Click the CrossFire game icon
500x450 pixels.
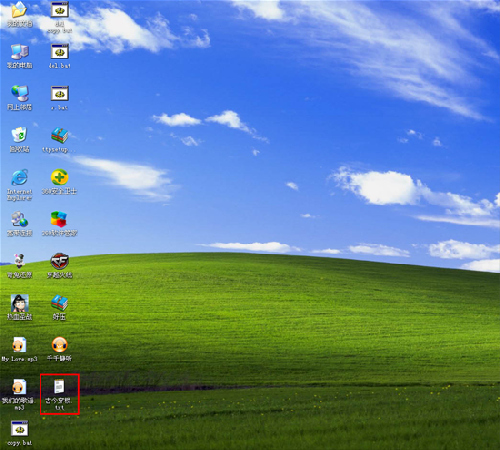[60, 261]
